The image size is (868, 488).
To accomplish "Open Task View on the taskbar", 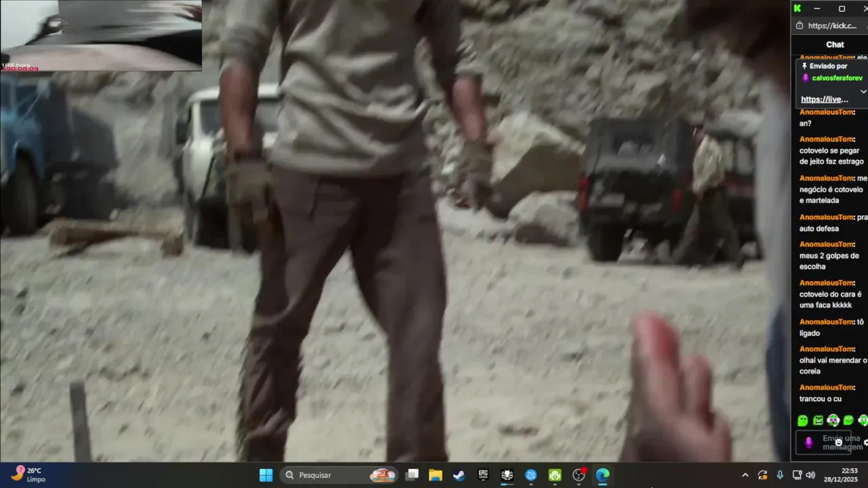I will (x=412, y=475).
